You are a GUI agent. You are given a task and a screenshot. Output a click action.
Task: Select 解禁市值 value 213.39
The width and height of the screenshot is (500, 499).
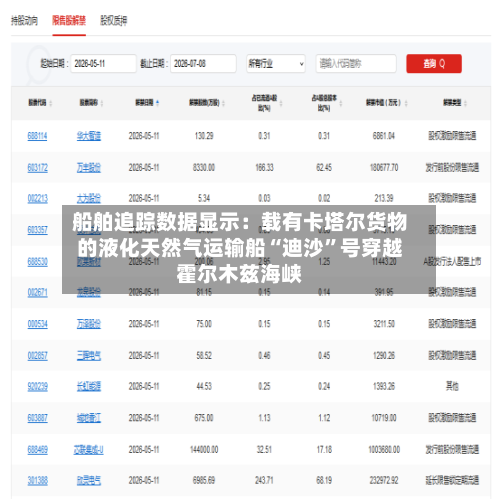point(384,199)
